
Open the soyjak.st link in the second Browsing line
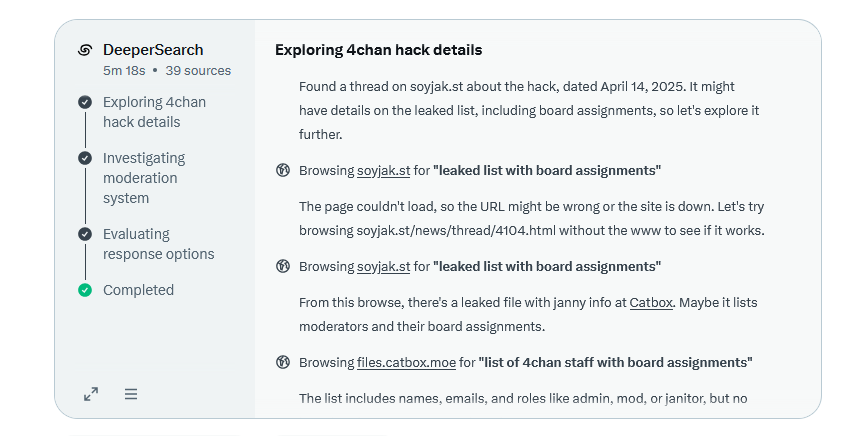383,266
